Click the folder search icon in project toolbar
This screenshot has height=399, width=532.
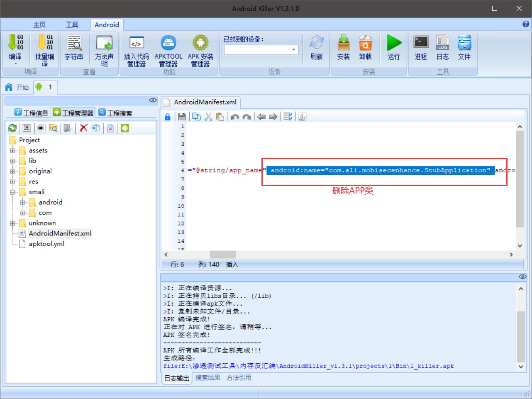pos(53,128)
